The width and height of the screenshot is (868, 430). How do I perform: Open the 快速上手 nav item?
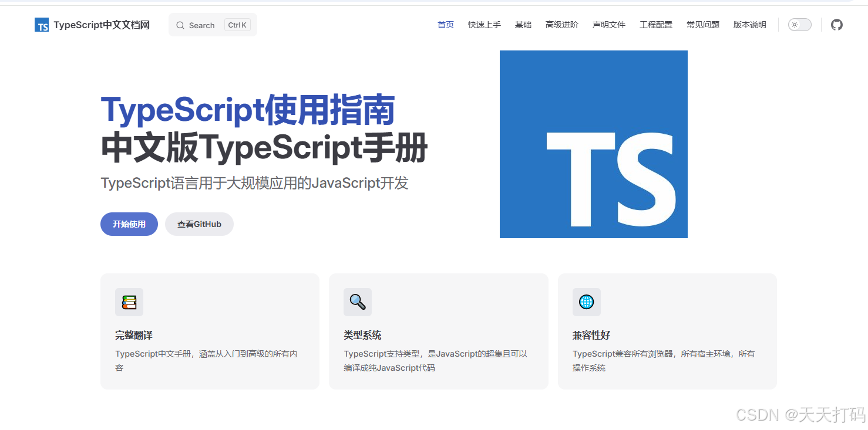pos(485,25)
